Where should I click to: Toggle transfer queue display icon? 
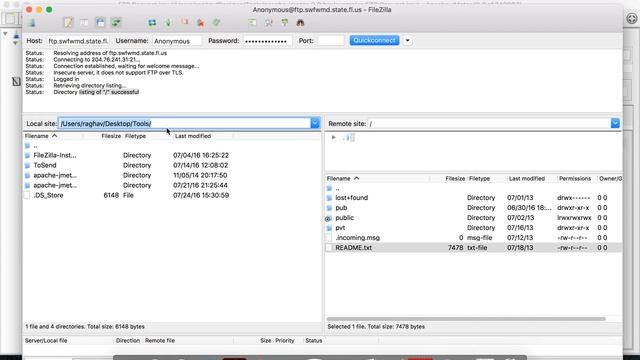(x=116, y=23)
